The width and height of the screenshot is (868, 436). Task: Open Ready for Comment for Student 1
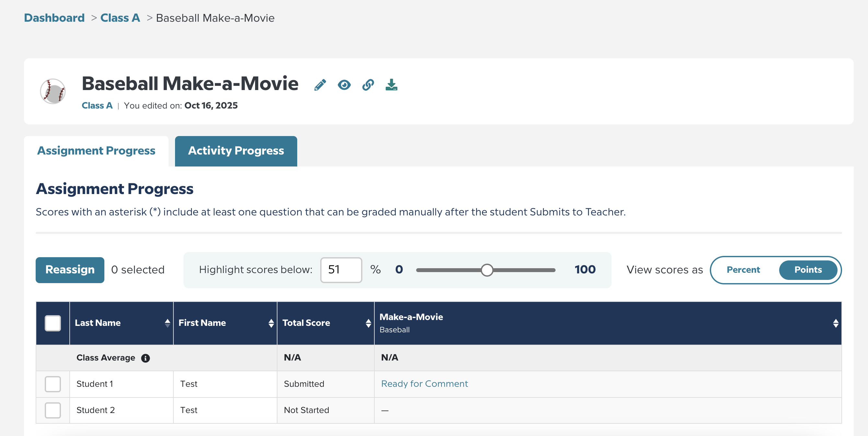click(424, 384)
